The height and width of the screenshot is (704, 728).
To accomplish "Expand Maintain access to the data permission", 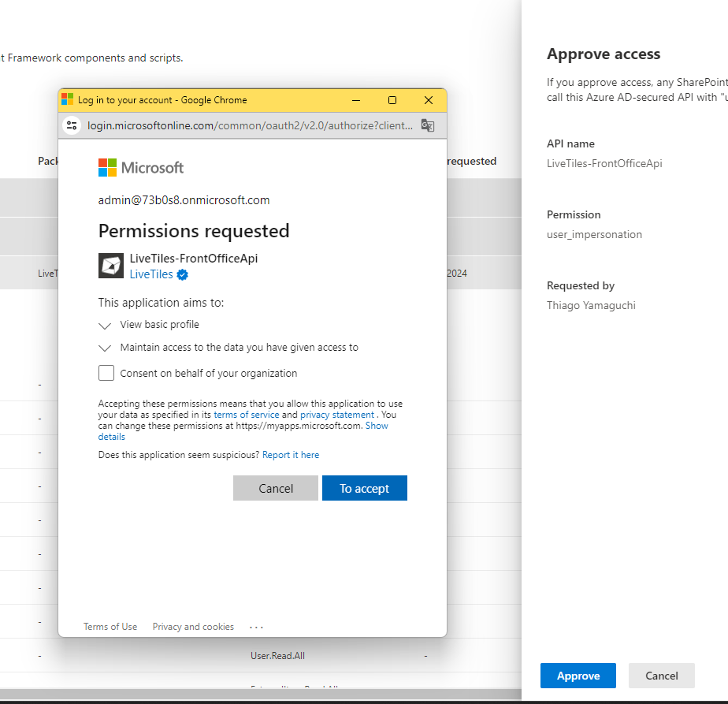I will coord(105,348).
